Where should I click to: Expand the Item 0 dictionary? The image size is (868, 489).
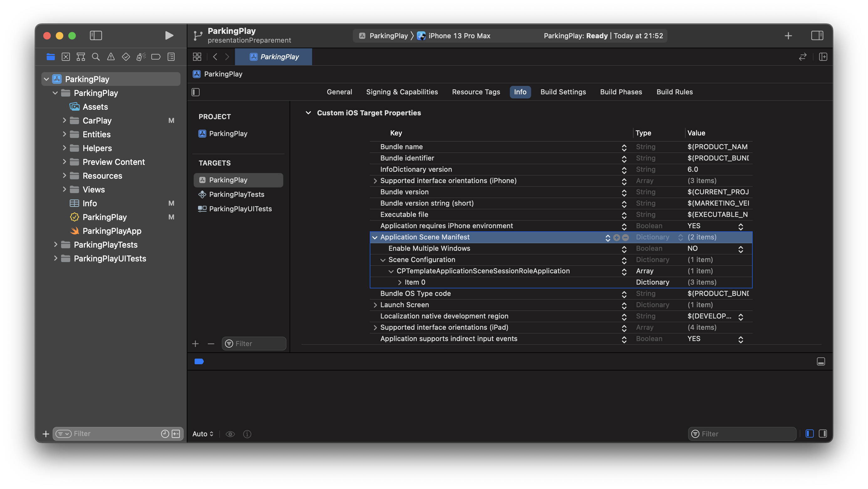(x=399, y=282)
